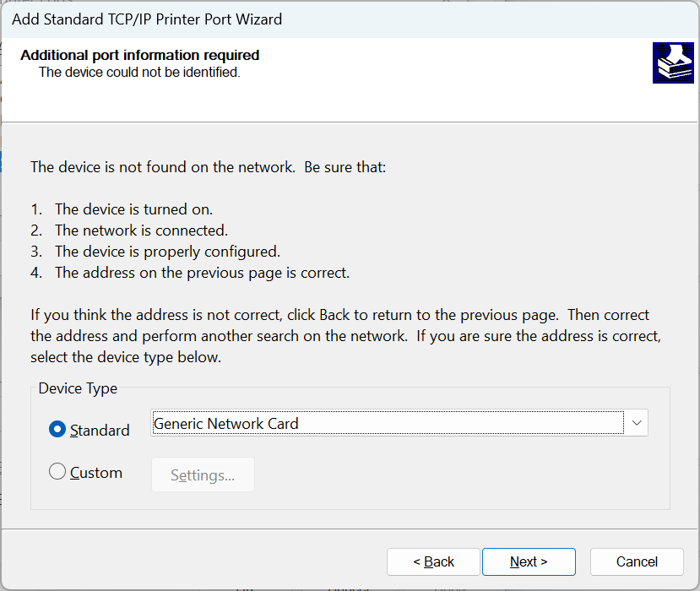This screenshot has height=591, width=700.
Task: Click 'The device is turned on' list item
Action: 133,209
